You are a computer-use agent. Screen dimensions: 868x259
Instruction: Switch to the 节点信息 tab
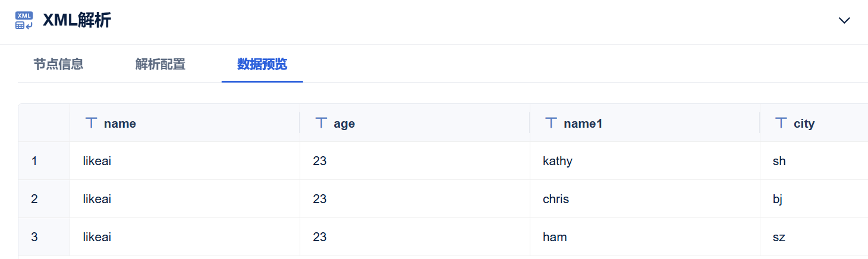58,64
